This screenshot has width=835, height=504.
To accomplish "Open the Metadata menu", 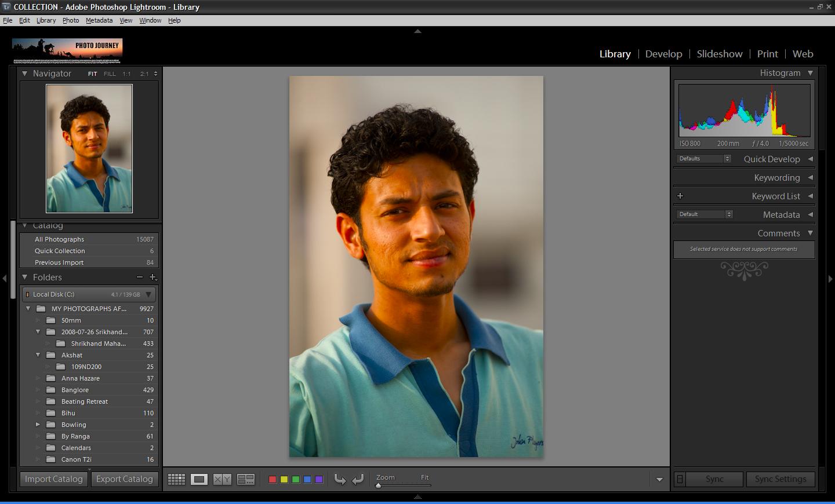I will [x=99, y=20].
